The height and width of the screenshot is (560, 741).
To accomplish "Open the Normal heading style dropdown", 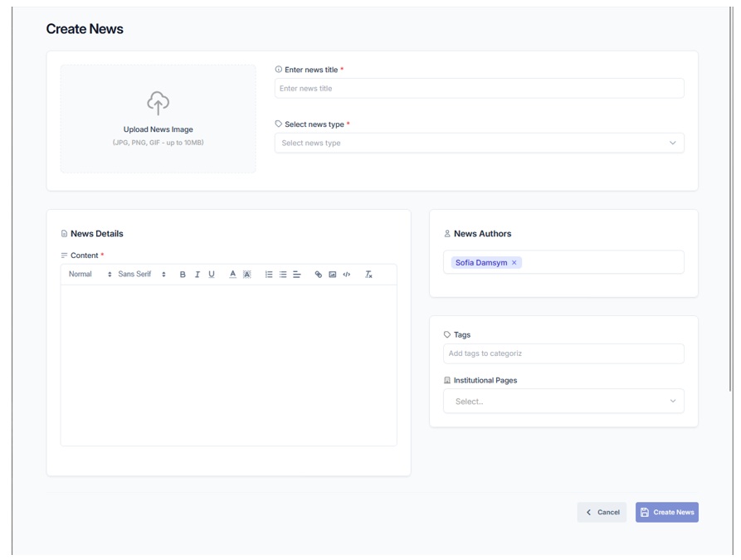I will click(x=90, y=274).
